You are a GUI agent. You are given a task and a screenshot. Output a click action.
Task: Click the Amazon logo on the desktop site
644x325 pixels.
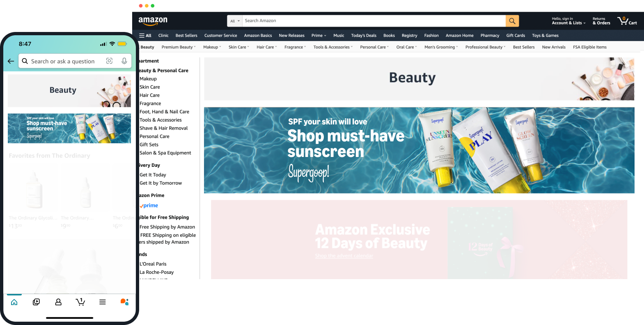tap(153, 20)
